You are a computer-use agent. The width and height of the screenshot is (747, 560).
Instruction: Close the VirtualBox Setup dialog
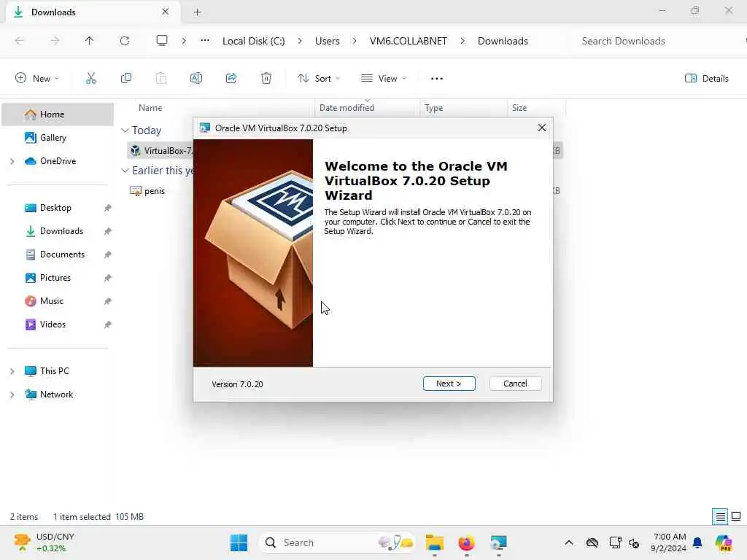[542, 128]
